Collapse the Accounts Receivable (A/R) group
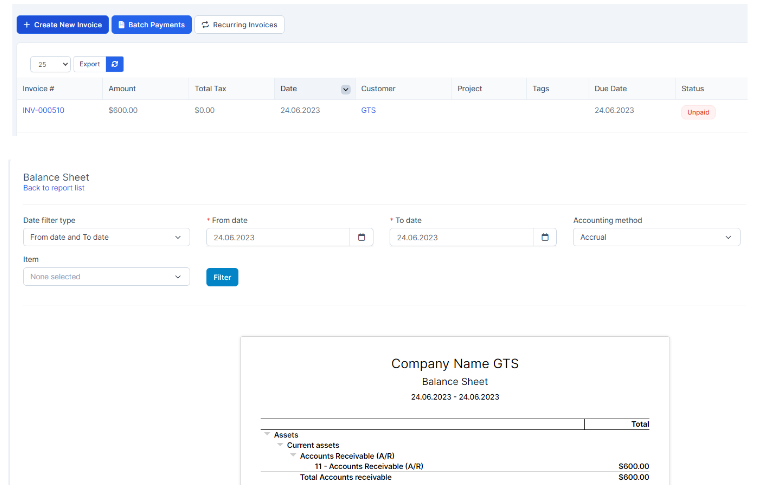Image resolution: width=758 pixels, height=492 pixels. tap(293, 455)
